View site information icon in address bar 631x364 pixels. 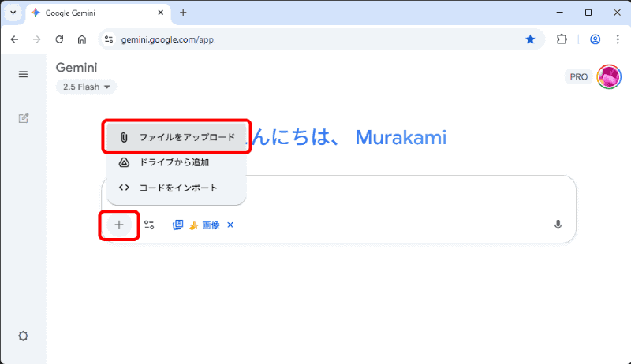[109, 39]
